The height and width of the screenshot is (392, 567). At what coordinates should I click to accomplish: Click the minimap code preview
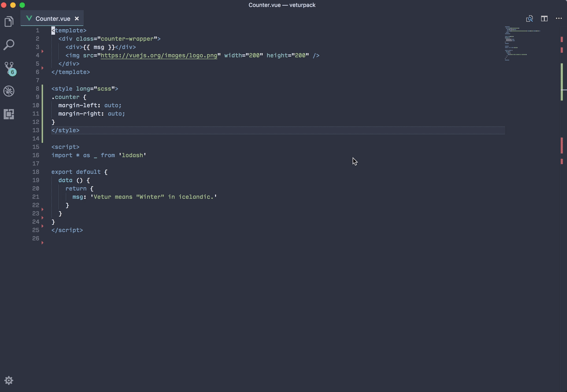(523, 43)
